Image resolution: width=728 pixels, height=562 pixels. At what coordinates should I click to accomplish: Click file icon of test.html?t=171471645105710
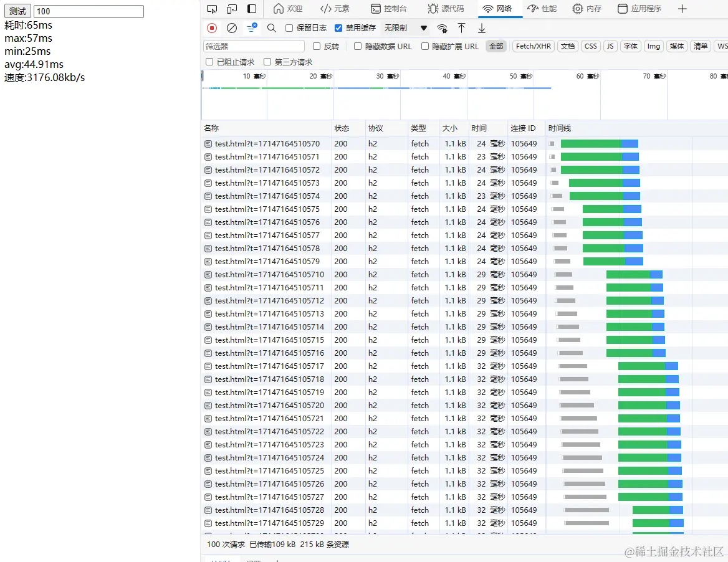click(x=208, y=275)
